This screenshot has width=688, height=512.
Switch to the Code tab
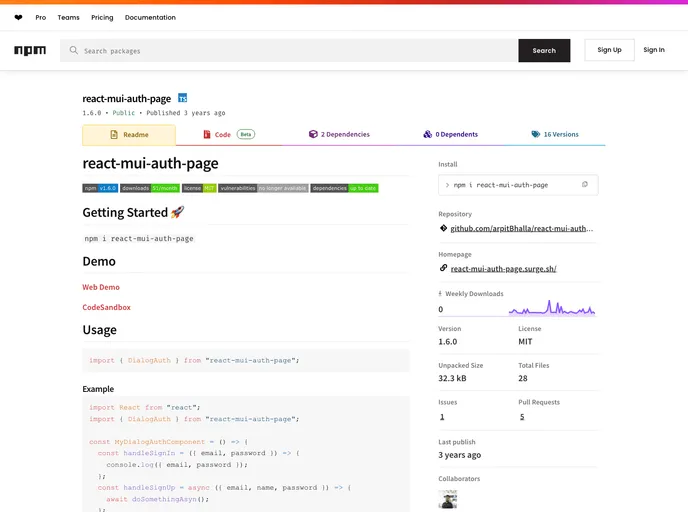point(229,135)
